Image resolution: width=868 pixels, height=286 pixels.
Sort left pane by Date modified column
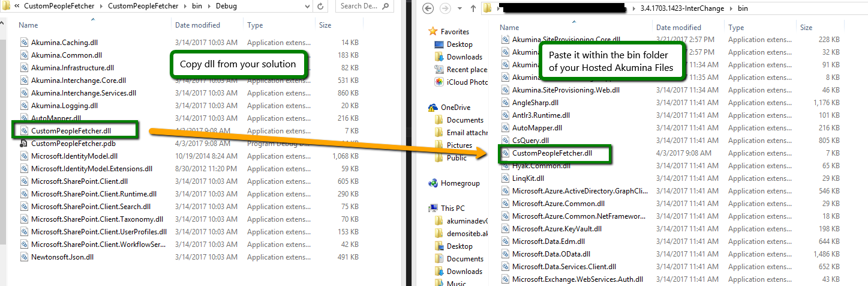pos(197,25)
